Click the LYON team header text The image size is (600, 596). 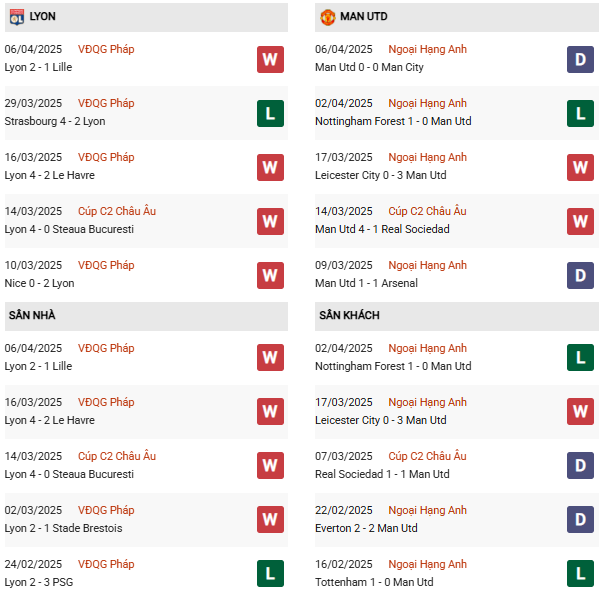42,17
